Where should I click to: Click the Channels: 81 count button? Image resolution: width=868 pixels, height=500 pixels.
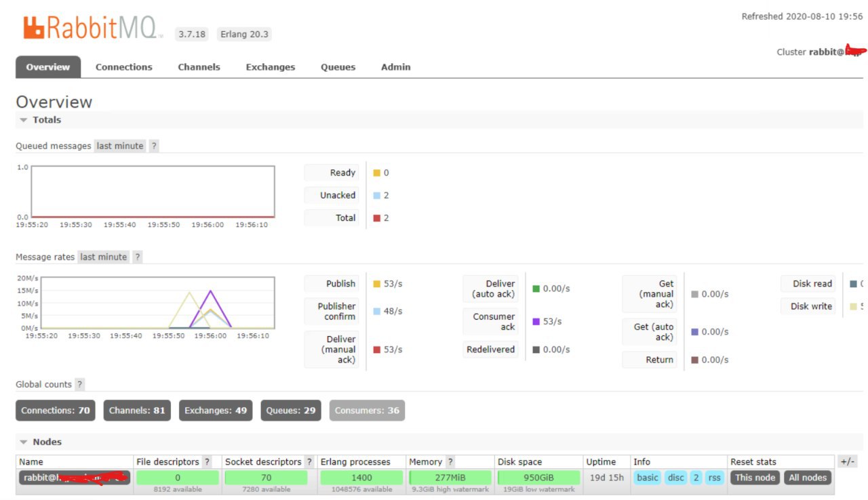pos(137,411)
